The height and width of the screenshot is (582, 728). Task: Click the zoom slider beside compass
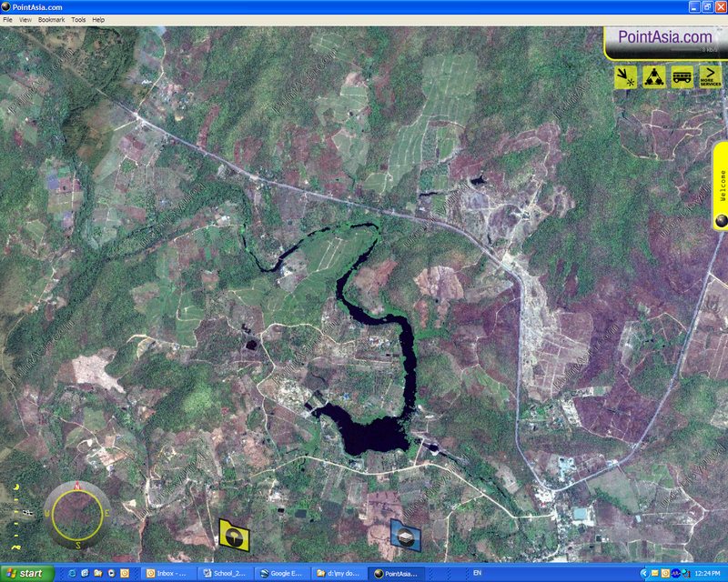tap(15, 514)
